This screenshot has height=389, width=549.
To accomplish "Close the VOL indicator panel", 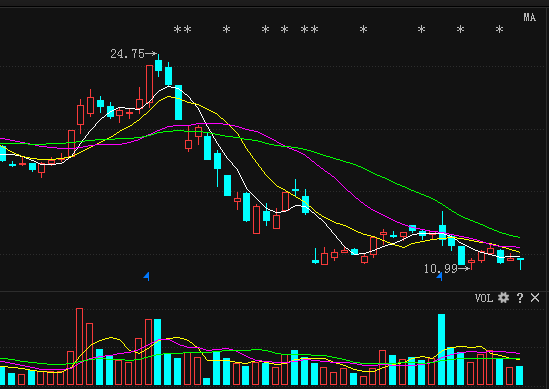I will [535, 298].
